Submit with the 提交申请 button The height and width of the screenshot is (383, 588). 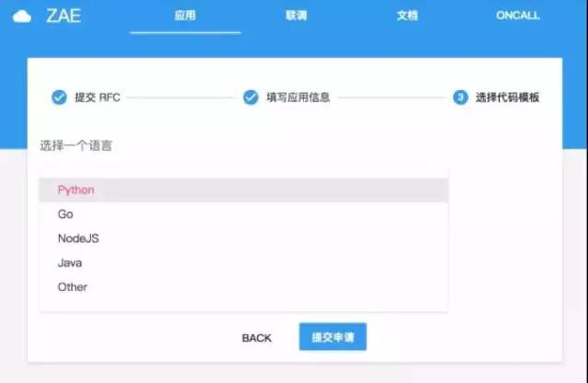pyautogui.click(x=333, y=337)
